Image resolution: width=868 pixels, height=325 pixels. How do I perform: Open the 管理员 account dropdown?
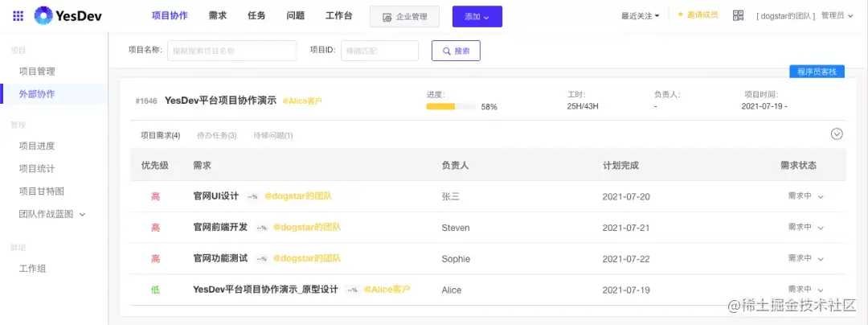click(x=837, y=16)
